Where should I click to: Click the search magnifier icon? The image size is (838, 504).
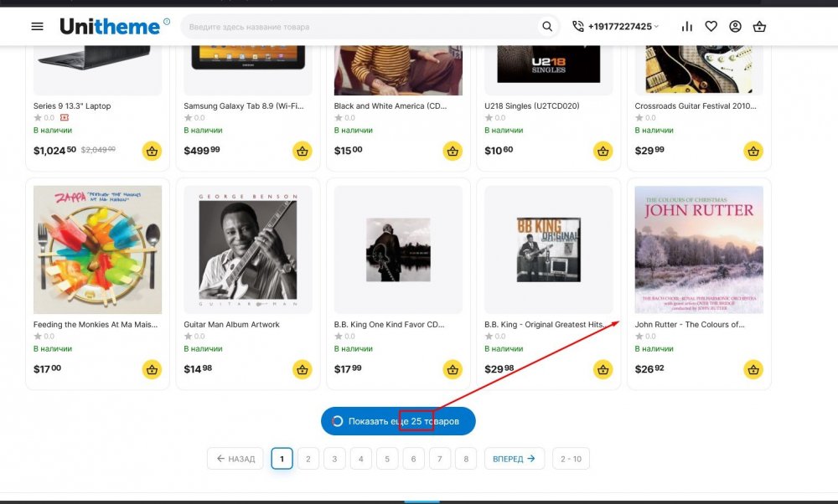tap(547, 27)
